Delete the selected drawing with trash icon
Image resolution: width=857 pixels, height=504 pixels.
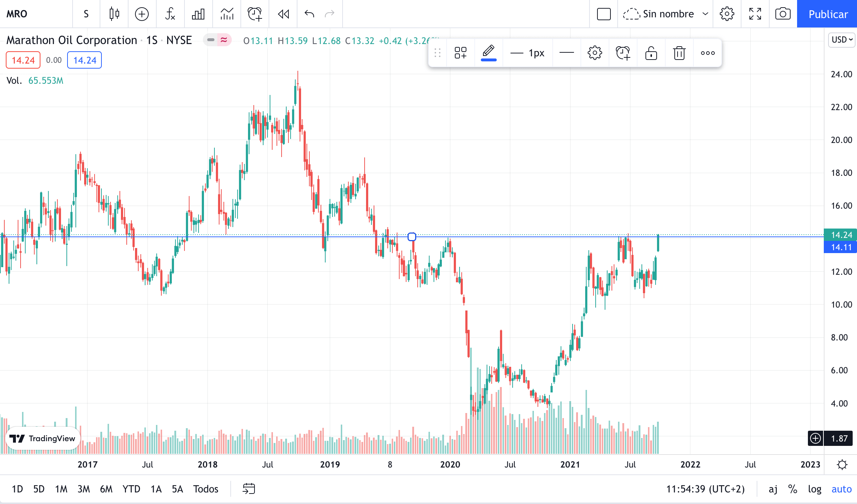pyautogui.click(x=679, y=53)
